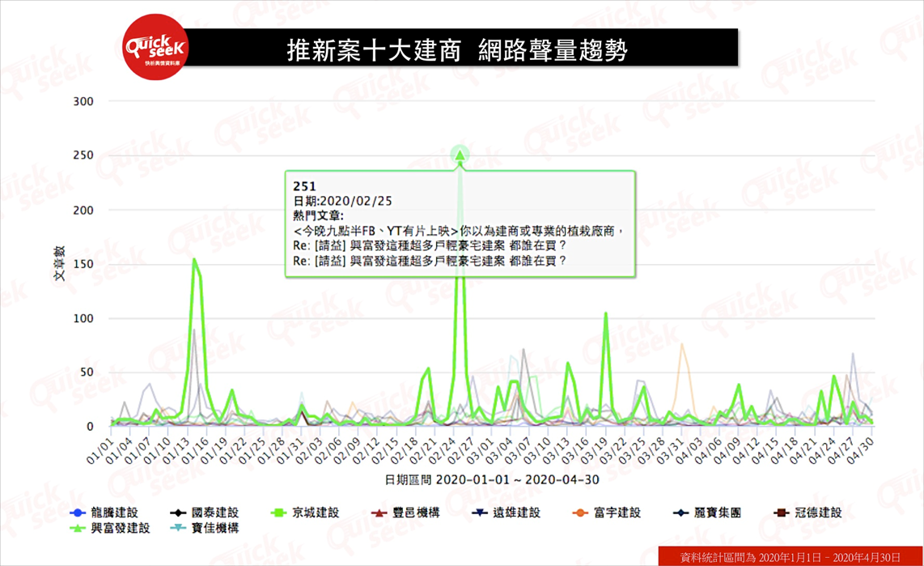Click the x-axis date 02/24

tap(442, 451)
